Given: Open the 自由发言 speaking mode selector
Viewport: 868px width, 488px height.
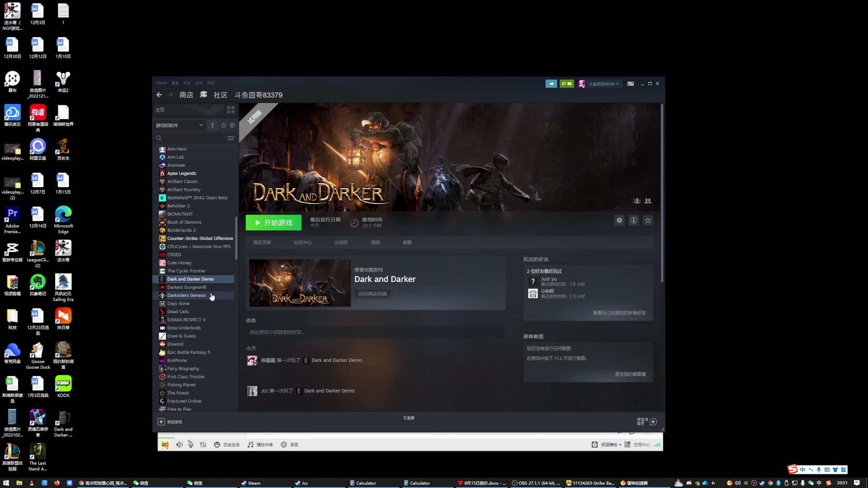Looking at the screenshot, I should click(227, 445).
